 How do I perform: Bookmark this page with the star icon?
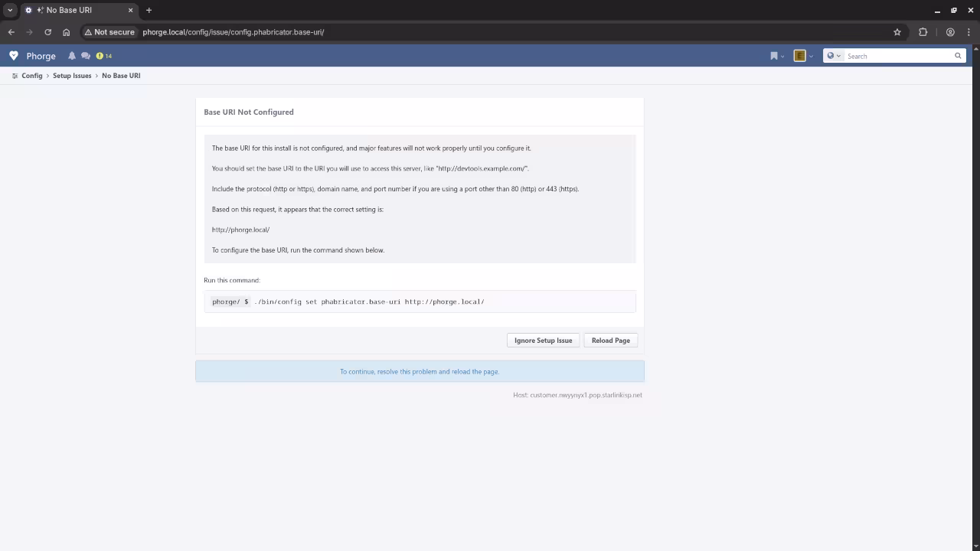click(897, 32)
